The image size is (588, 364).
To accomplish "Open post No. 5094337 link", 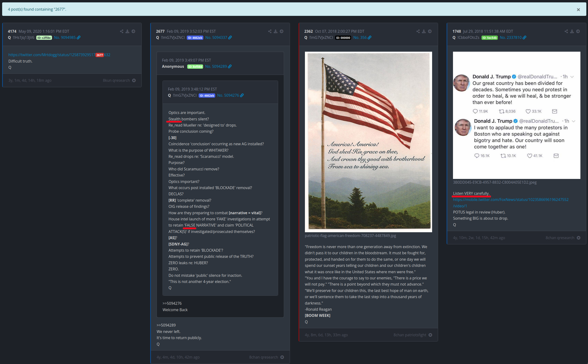I will point(216,37).
